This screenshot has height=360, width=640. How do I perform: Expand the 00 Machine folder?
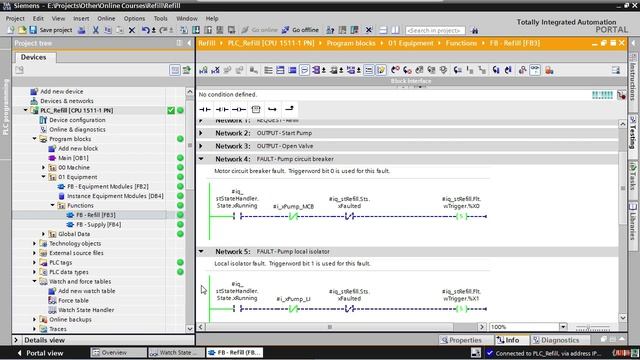(44, 167)
